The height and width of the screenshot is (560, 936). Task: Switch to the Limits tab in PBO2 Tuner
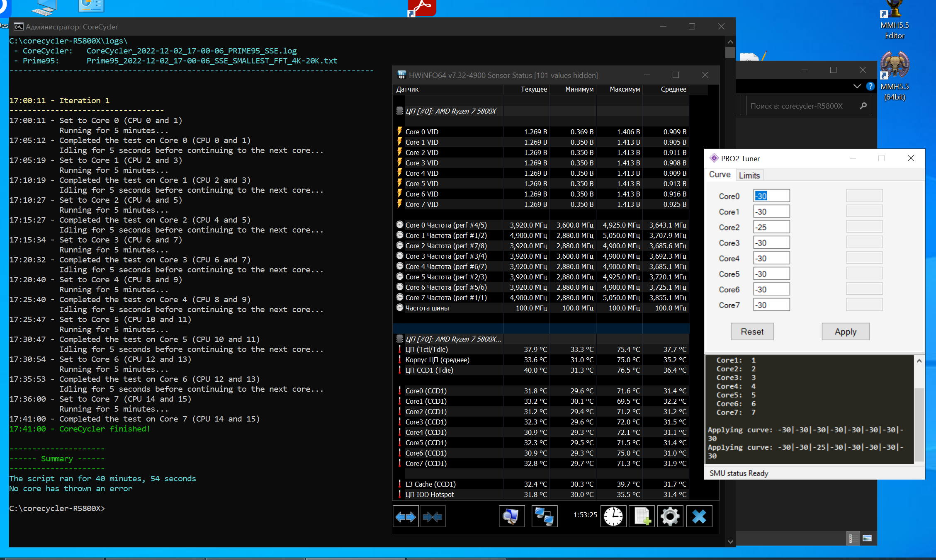tap(749, 175)
